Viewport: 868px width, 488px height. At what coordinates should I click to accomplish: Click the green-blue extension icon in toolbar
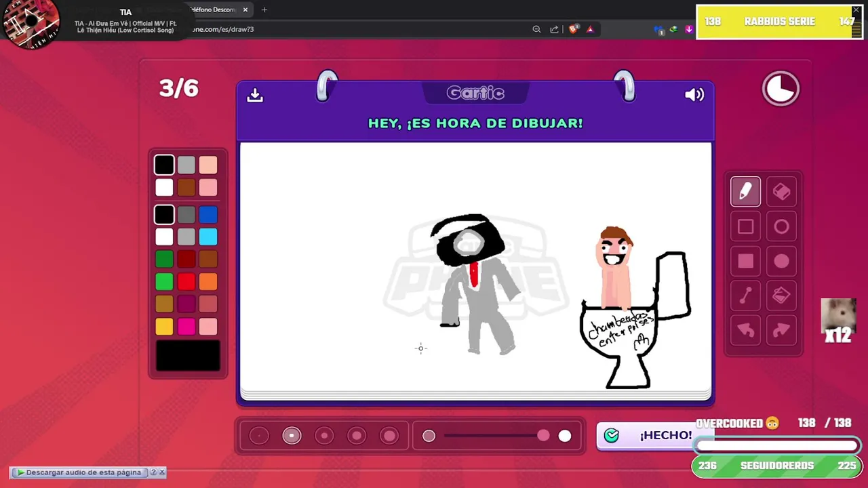673,29
